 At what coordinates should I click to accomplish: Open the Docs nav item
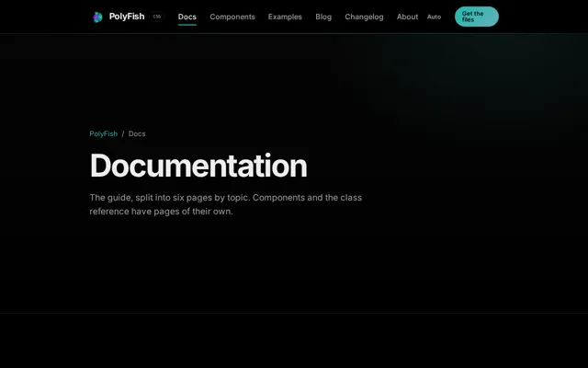tap(187, 17)
